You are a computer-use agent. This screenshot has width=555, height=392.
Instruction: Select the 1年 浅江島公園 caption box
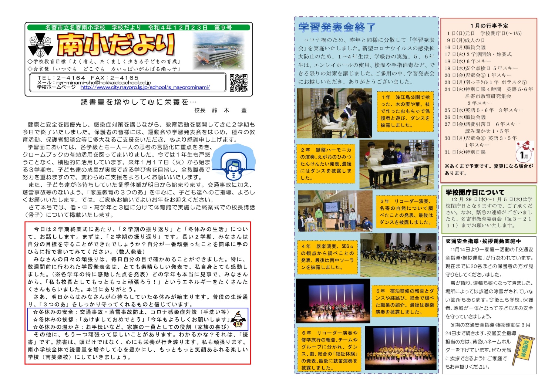click(405, 111)
